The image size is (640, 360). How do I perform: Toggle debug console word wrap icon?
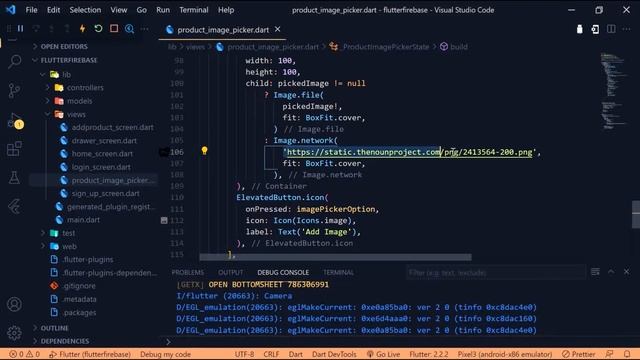[596, 271]
